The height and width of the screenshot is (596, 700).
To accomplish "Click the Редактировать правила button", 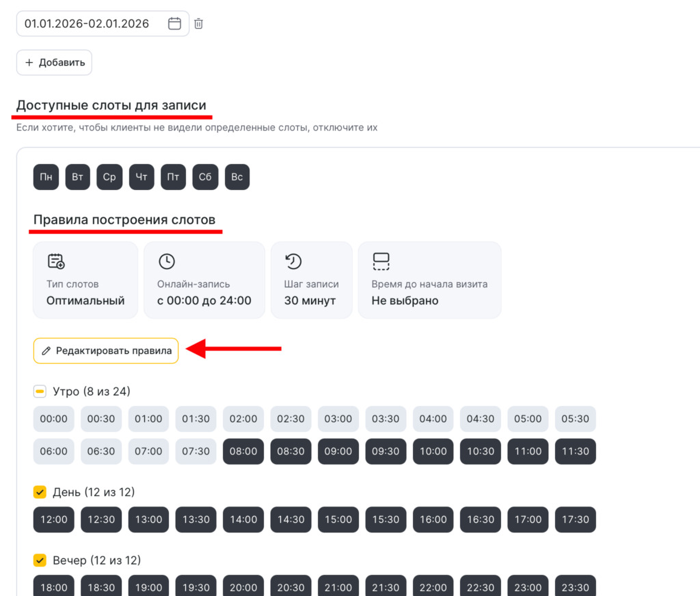I will click(x=106, y=351).
